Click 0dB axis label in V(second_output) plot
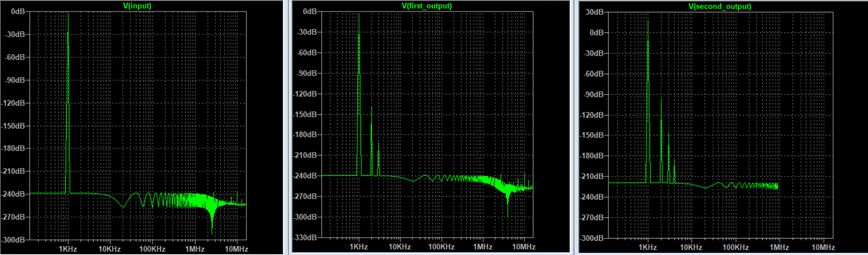 (x=596, y=33)
